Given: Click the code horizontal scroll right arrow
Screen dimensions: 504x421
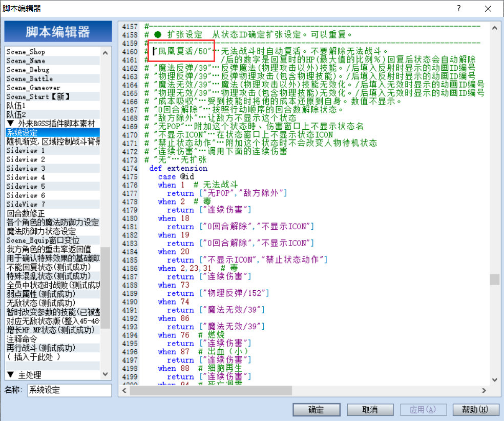Looking at the screenshot, I should [x=484, y=390].
